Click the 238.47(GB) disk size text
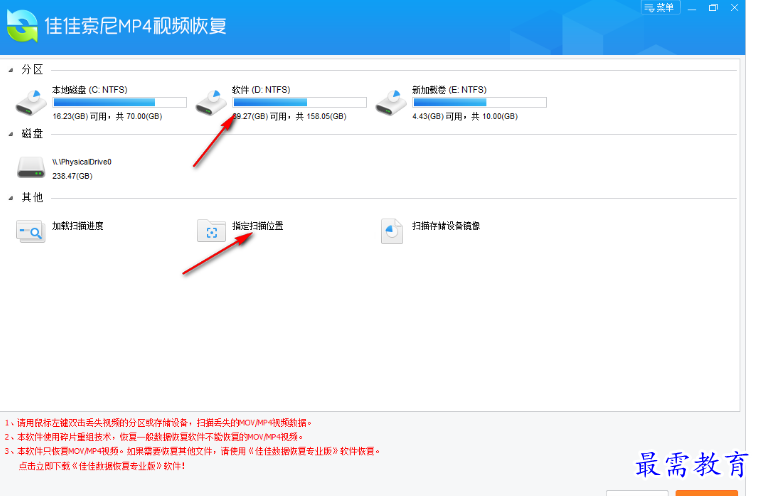The height and width of the screenshot is (496, 757). point(72,176)
